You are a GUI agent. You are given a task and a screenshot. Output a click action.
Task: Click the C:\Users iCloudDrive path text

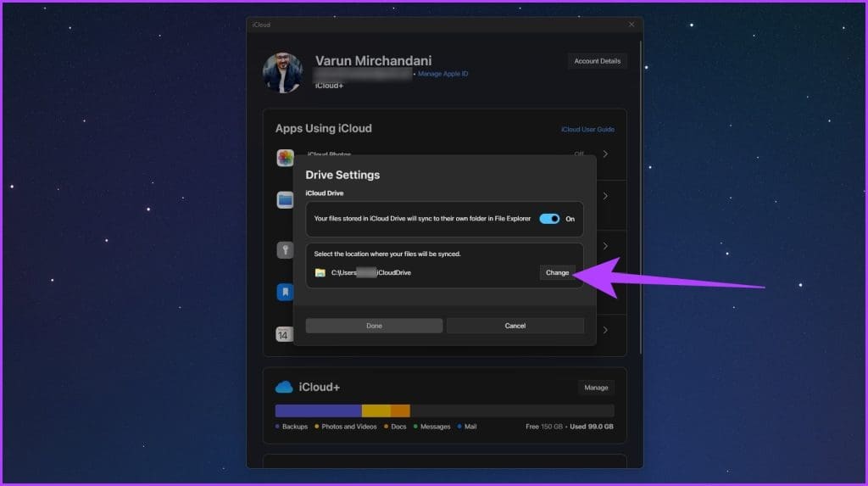[371, 272]
